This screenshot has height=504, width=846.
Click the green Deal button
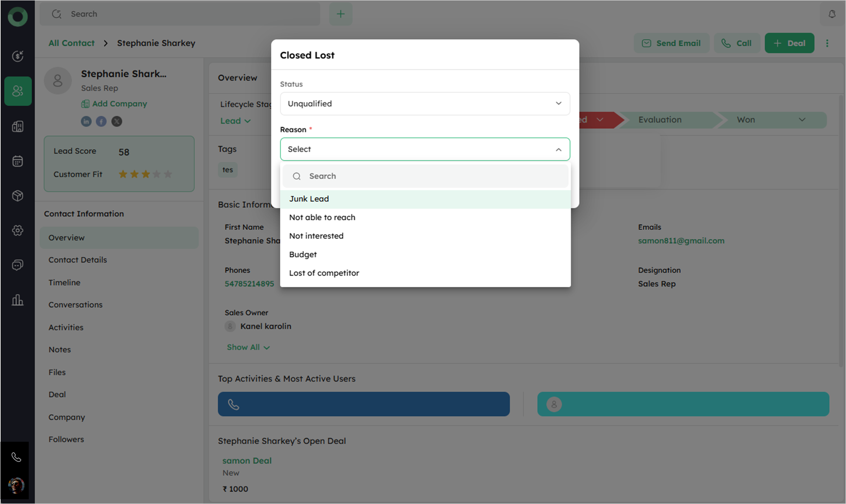pyautogui.click(x=789, y=43)
